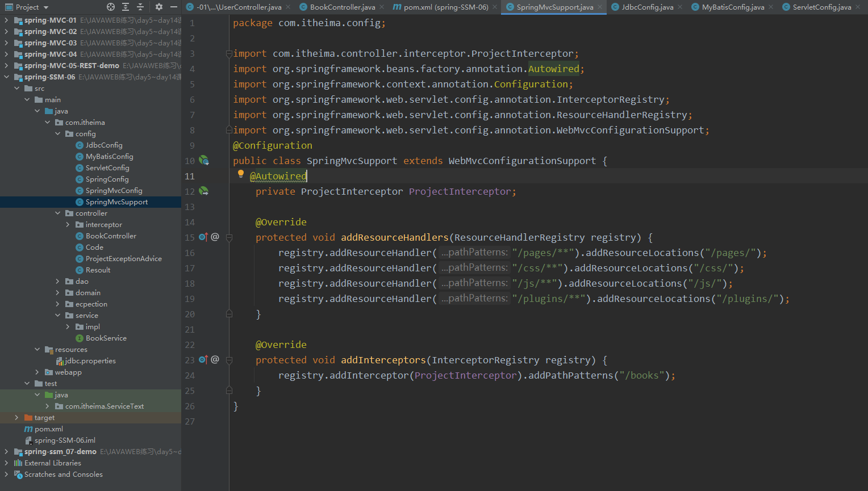Click the Spring bean gutter icon on line 10
The image size is (868, 491).
click(x=204, y=161)
